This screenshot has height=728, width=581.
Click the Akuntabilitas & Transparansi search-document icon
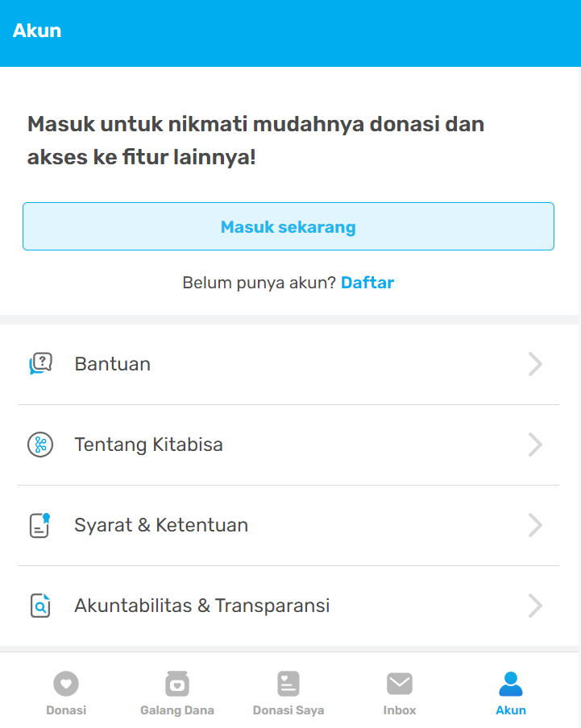40,606
